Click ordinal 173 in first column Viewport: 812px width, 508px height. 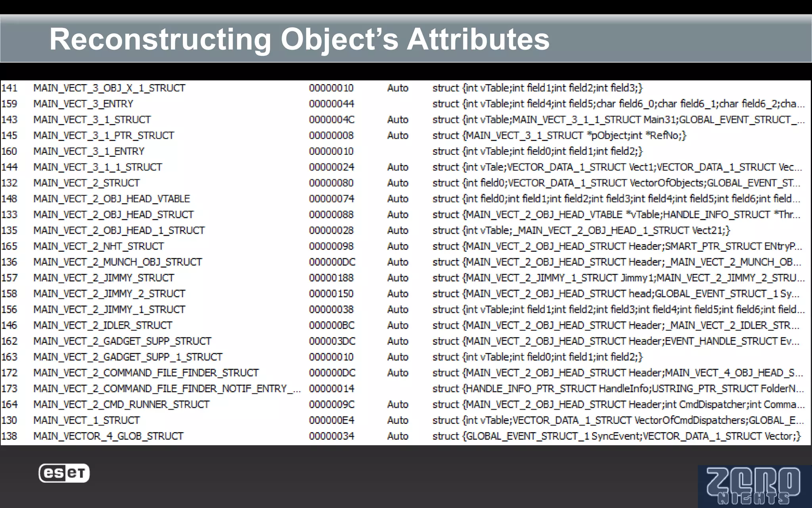tap(10, 389)
